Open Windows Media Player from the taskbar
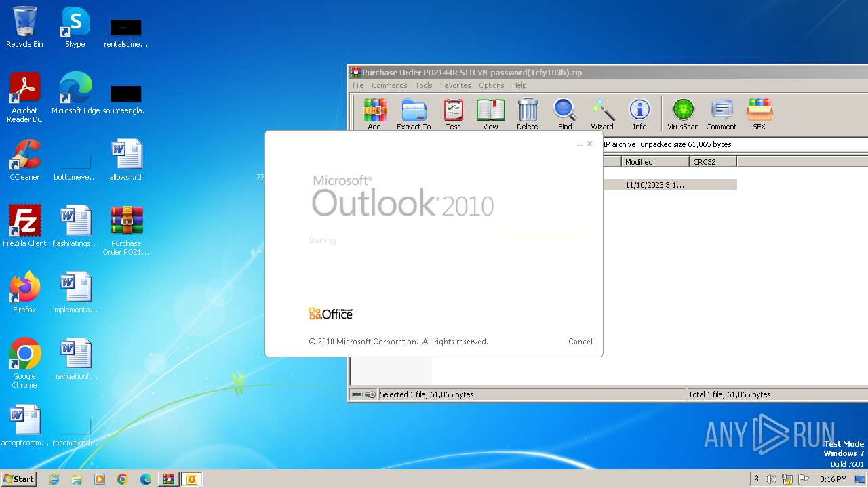 coord(100,479)
